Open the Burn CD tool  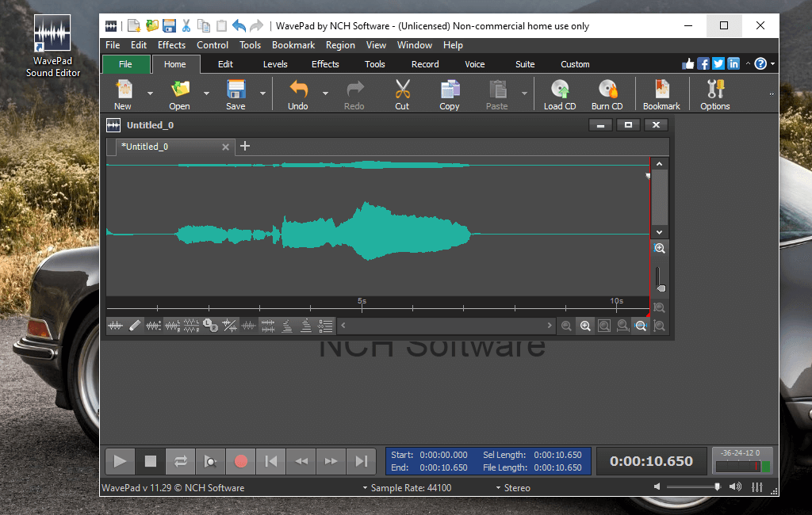coord(607,95)
